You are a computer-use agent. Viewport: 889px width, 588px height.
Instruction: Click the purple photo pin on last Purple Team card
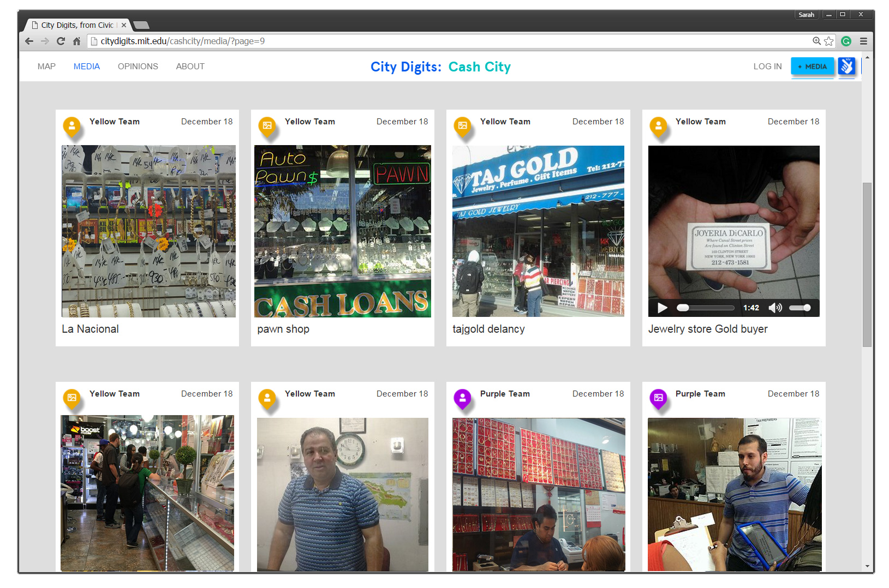pyautogui.click(x=658, y=399)
